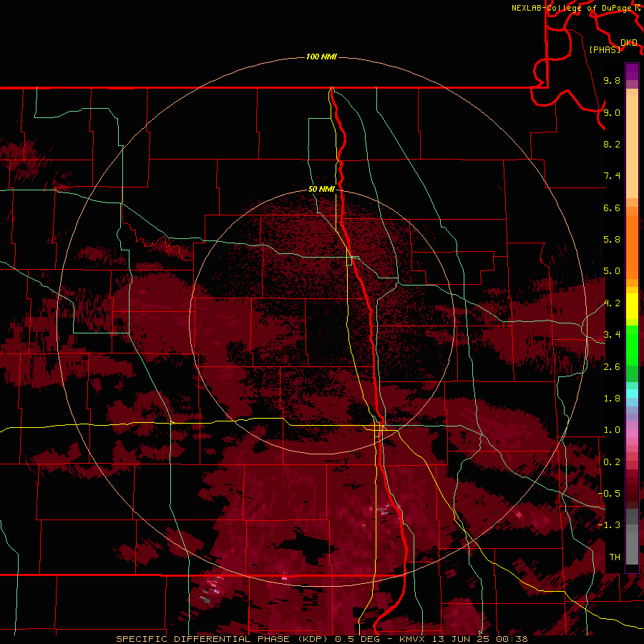The width and height of the screenshot is (644, 644).
Task: Click the 50 NMI range ring label
Action: [x=321, y=189]
